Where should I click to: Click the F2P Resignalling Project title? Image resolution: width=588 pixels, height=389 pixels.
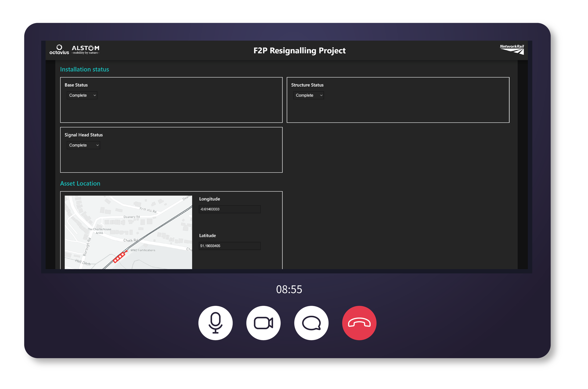[x=299, y=51]
